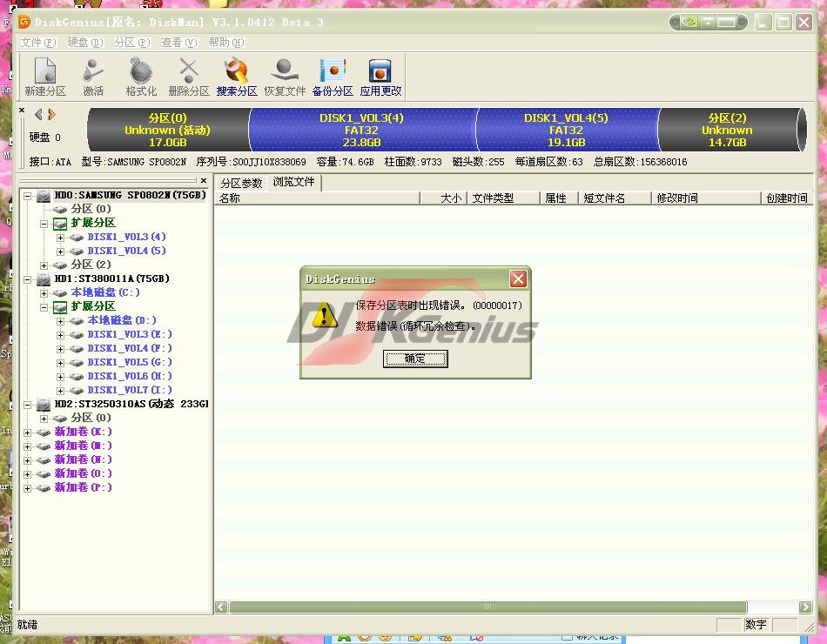This screenshot has height=644, width=827.
Task: Select 新加卷 (O:) in tree
Action: click(83, 473)
